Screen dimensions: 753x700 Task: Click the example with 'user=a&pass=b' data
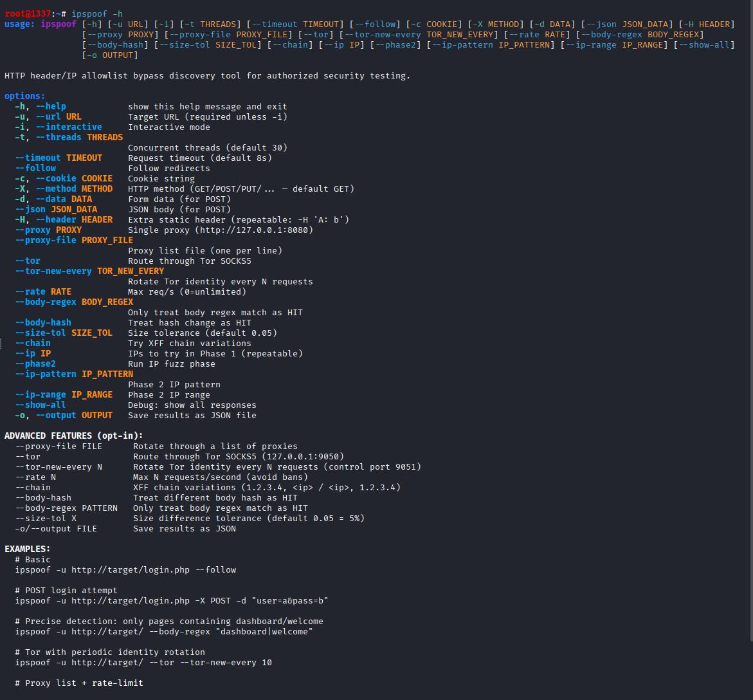172,600
